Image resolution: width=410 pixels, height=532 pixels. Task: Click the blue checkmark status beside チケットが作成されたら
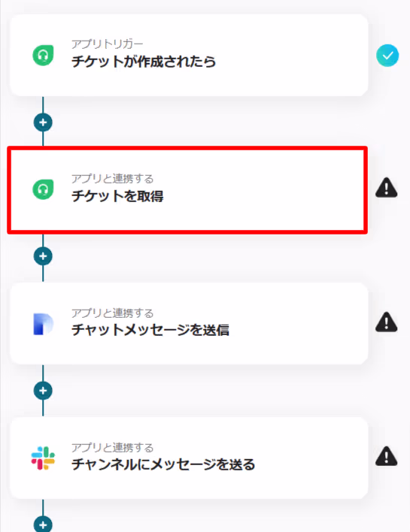[x=387, y=56]
